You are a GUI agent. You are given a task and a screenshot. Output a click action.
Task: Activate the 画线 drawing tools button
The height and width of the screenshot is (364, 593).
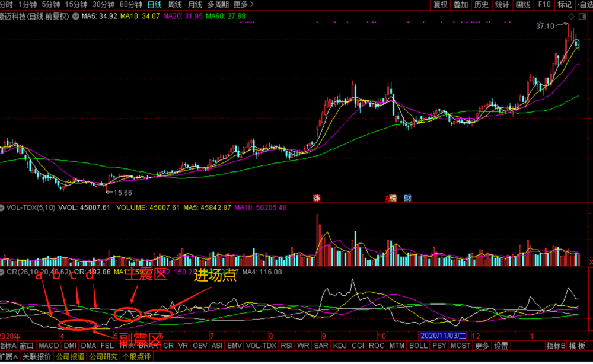[x=523, y=5]
